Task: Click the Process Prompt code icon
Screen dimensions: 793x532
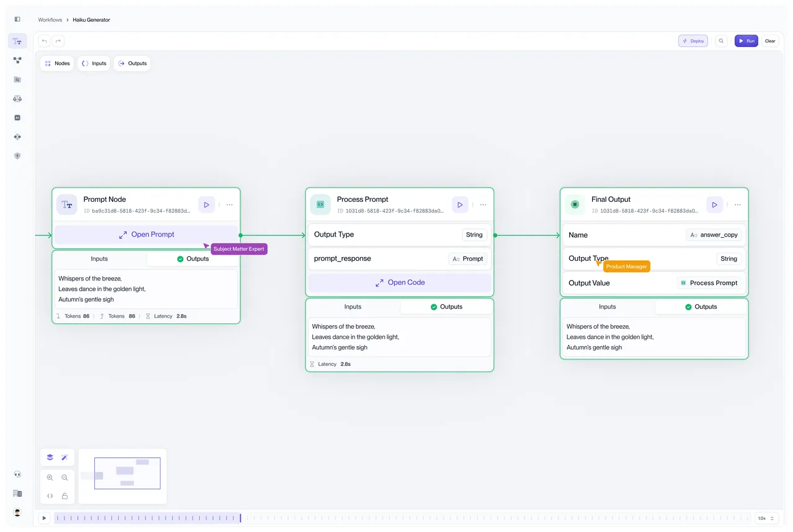Action: 320,204
